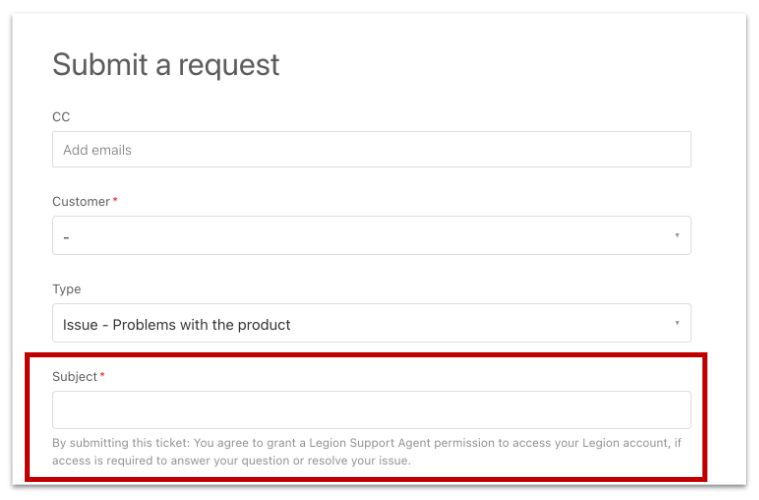The width and height of the screenshot is (759, 500).
Task: Open the Customer dropdown
Action: coord(370,236)
